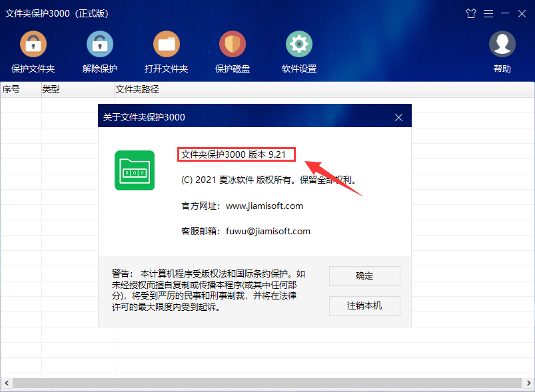Click the 帮助 label text
The width and height of the screenshot is (535, 392).
[x=502, y=69]
